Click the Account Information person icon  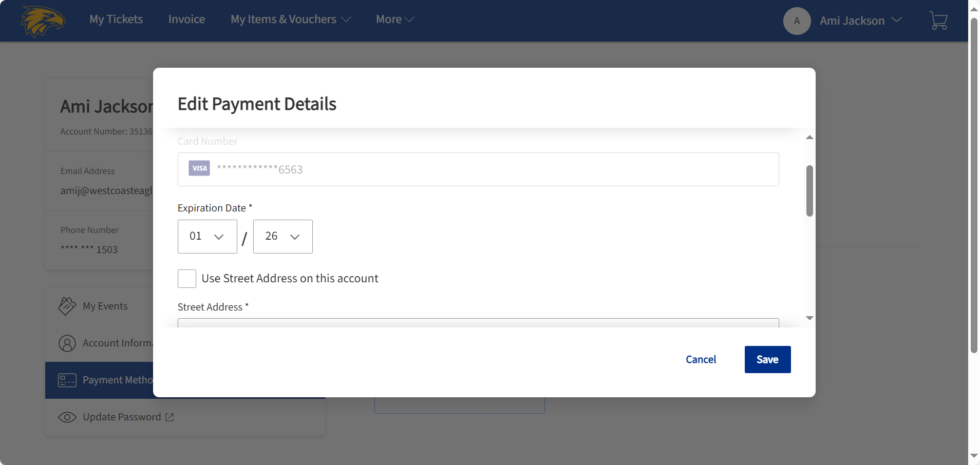pyautogui.click(x=67, y=343)
